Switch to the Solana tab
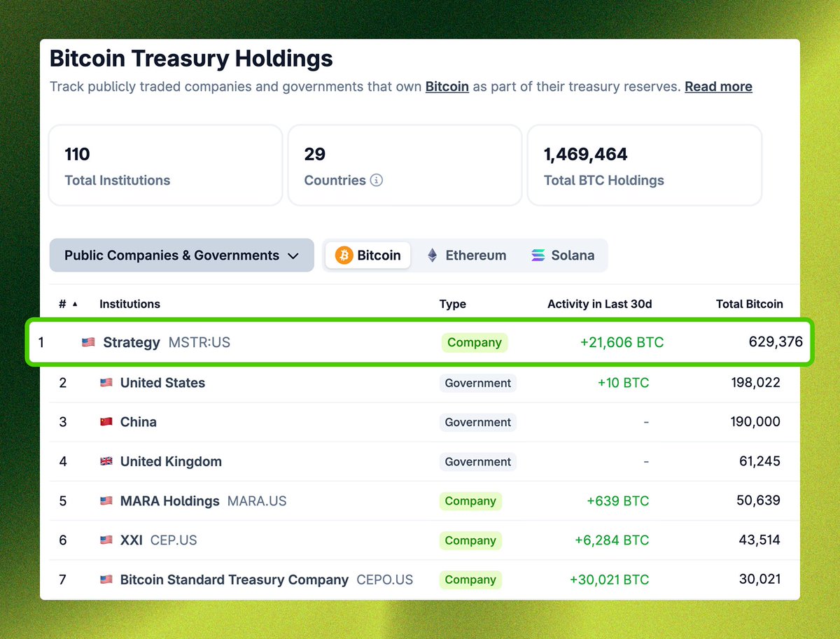 [563, 255]
